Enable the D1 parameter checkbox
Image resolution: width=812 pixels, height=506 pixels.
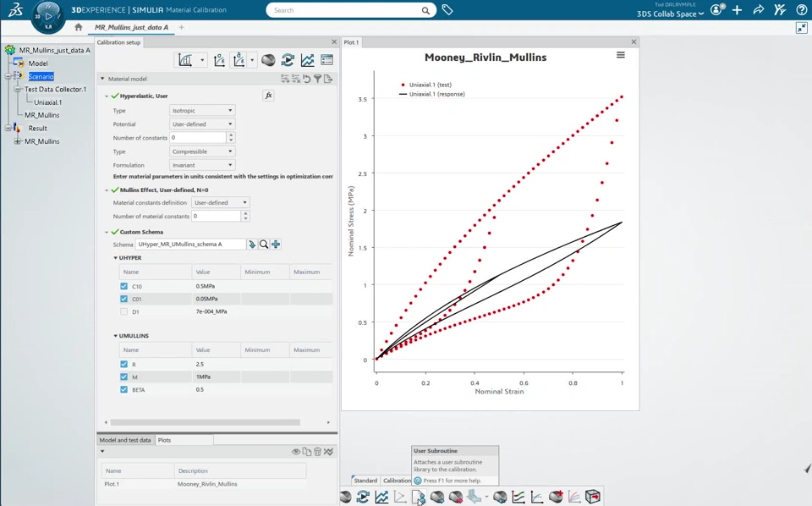point(123,311)
